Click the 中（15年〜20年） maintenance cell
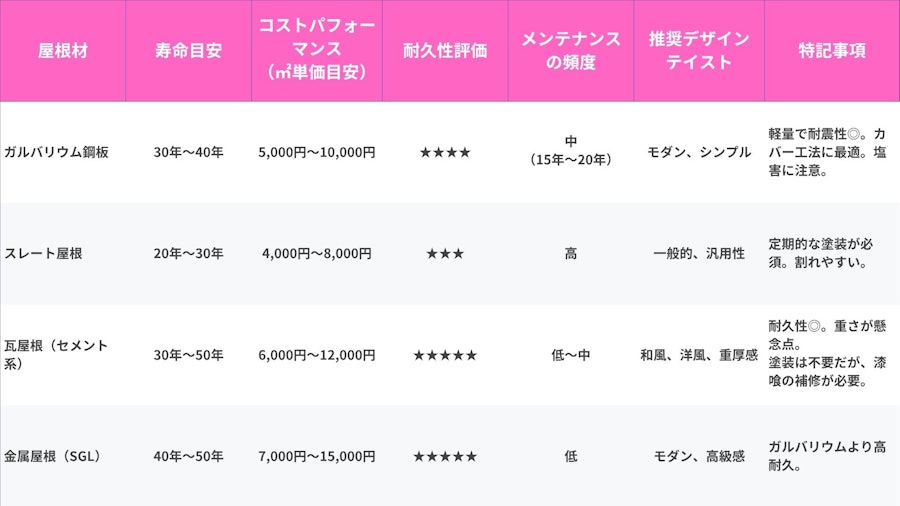 pos(571,152)
